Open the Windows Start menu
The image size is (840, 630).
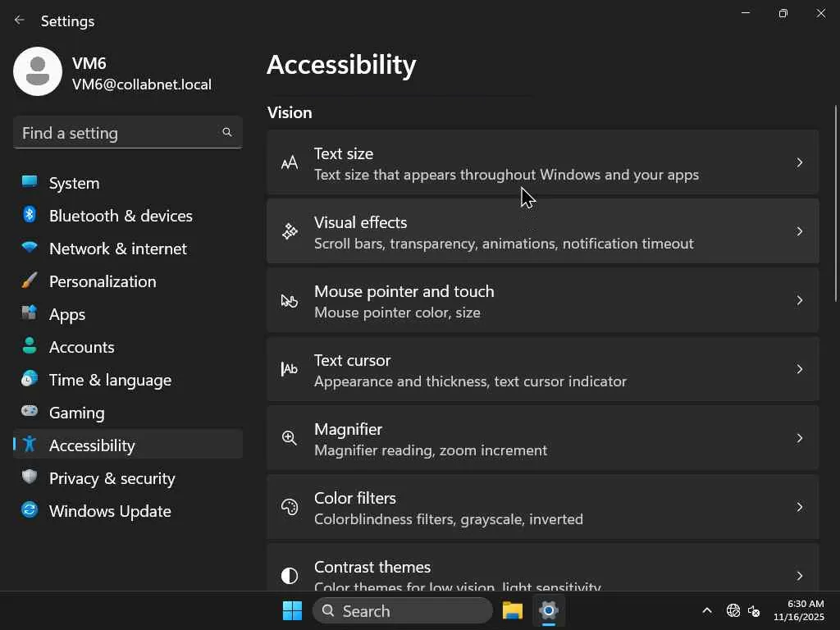(x=292, y=610)
